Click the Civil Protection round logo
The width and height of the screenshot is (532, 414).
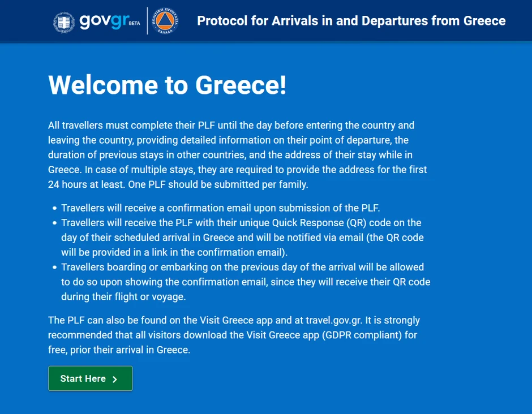tap(165, 21)
